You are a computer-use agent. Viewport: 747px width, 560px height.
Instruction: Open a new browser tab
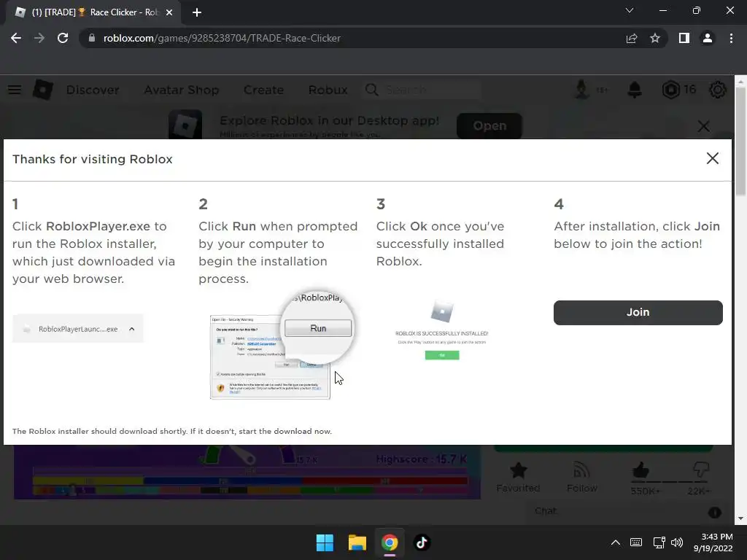coord(197,12)
